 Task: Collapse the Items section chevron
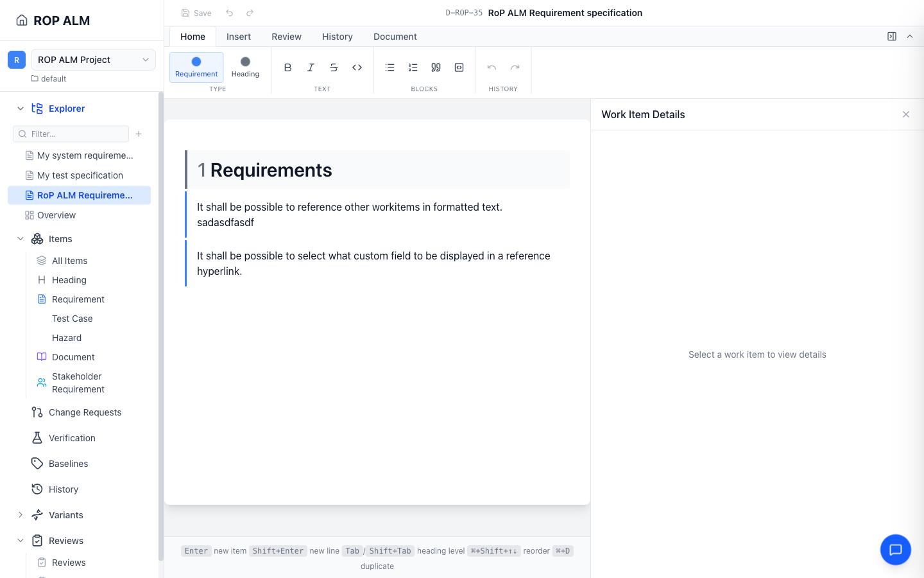21,239
